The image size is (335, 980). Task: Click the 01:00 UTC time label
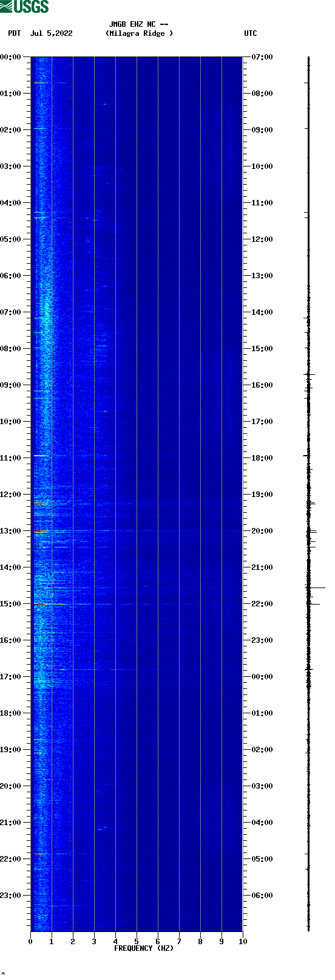[x=262, y=713]
